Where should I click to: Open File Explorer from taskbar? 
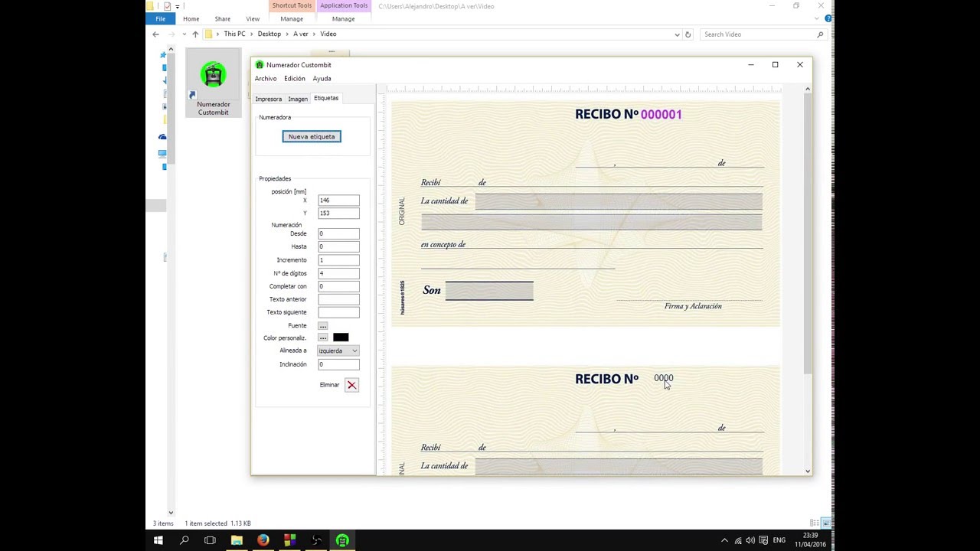click(237, 540)
